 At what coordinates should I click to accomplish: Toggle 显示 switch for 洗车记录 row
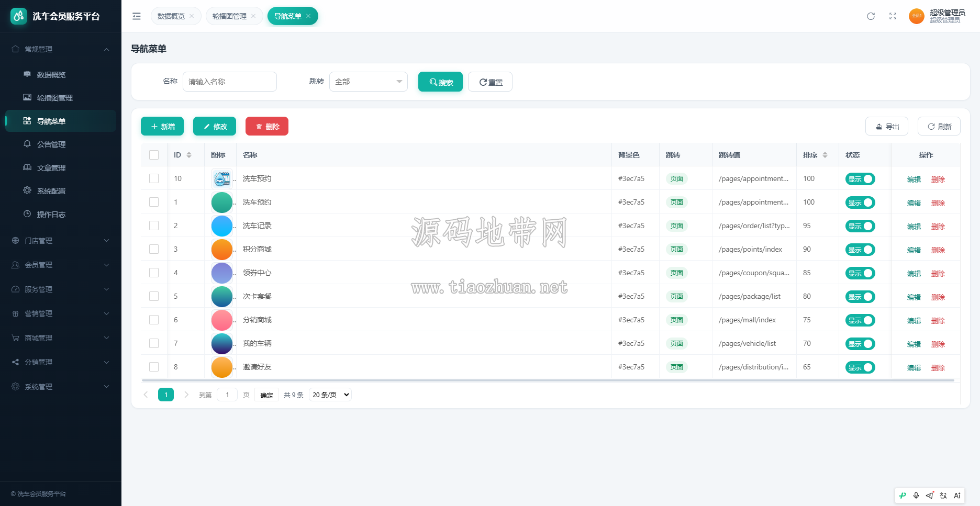point(860,226)
